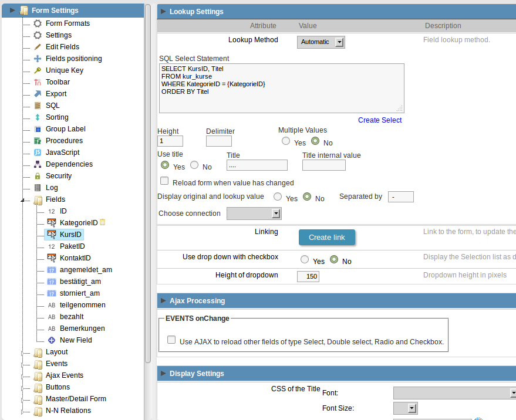Select the Toolbar icon in tree

point(38,82)
